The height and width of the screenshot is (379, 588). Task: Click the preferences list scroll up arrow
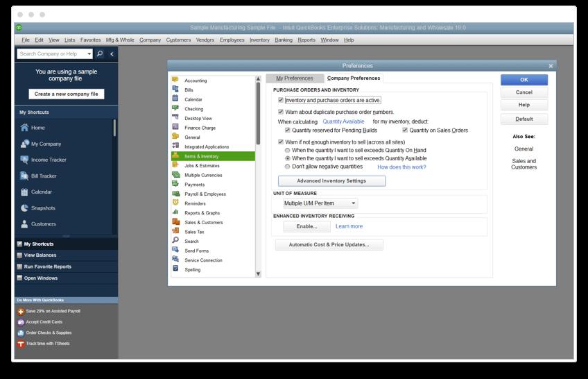258,79
